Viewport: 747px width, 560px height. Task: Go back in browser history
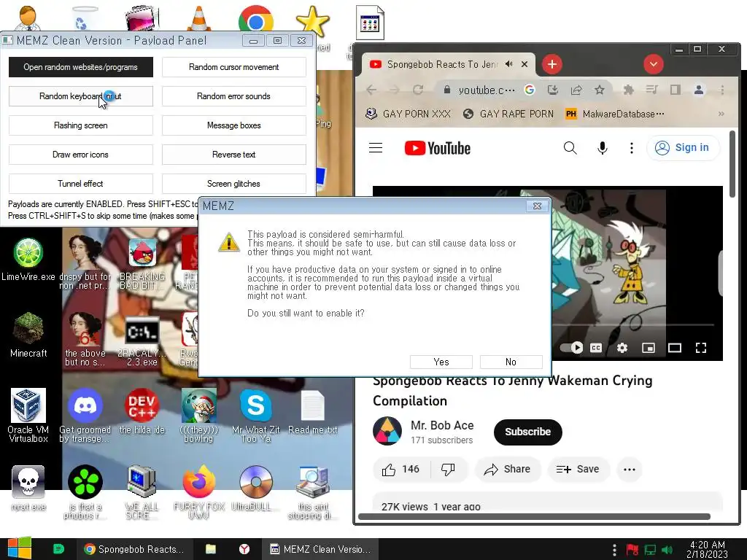[x=371, y=90]
